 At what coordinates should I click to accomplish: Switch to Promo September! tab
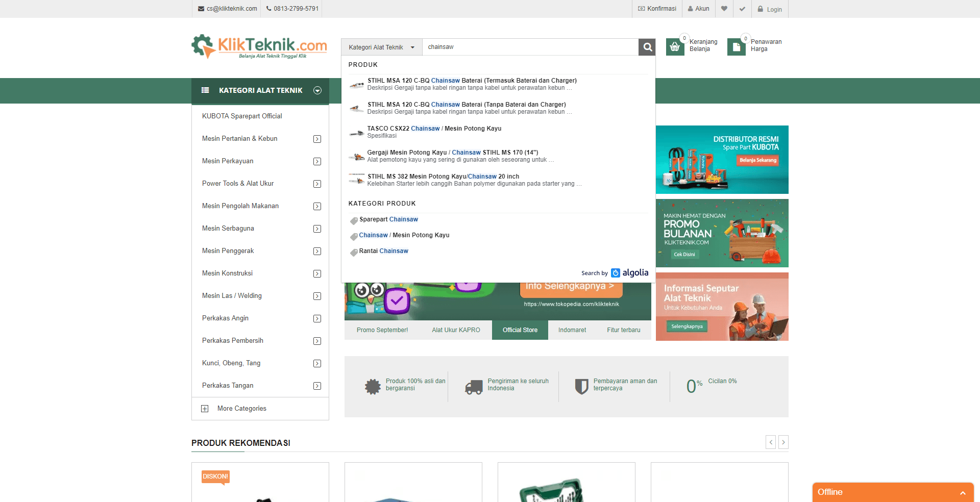tap(382, 330)
